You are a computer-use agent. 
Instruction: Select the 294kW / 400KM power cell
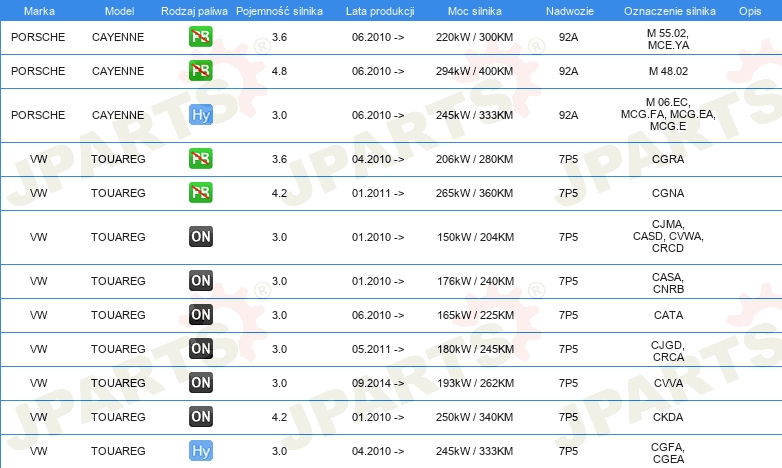click(474, 71)
